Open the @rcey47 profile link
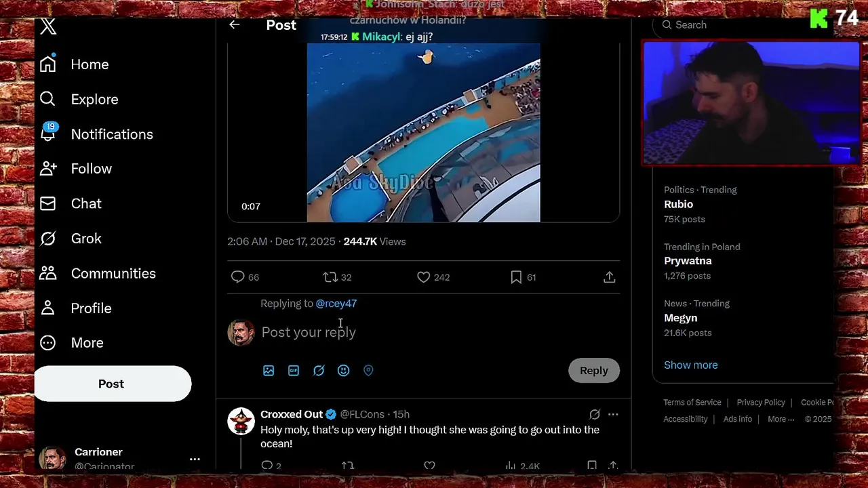Viewport: 868px width, 488px height. (336, 304)
